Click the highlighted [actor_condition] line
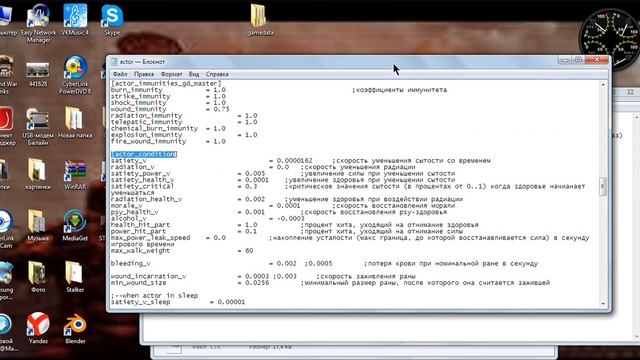Screen dimensions: 640x360 coord(144,154)
